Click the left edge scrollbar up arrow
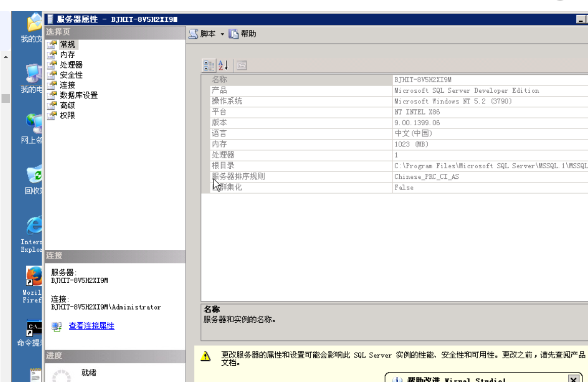Screen dimensions: 588x382 point(6,57)
